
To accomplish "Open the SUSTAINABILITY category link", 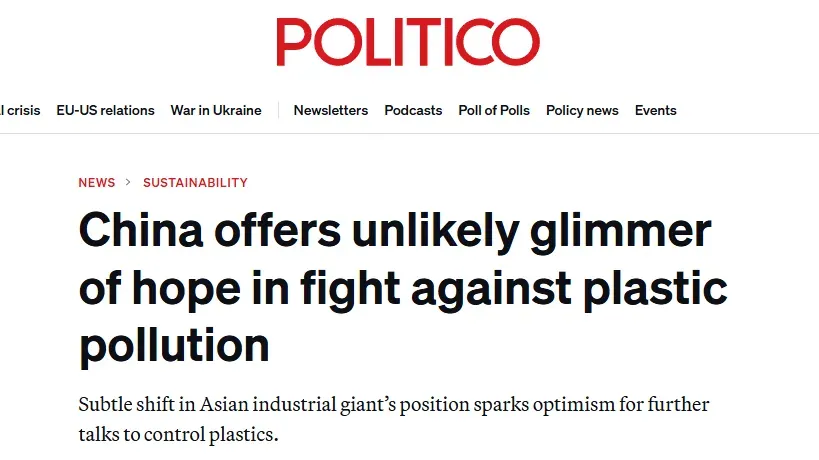I will pyautogui.click(x=195, y=183).
